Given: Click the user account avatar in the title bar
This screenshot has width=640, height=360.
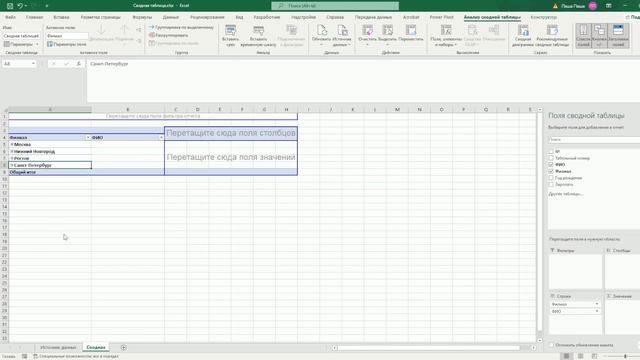Looking at the screenshot, I should (x=593, y=6).
